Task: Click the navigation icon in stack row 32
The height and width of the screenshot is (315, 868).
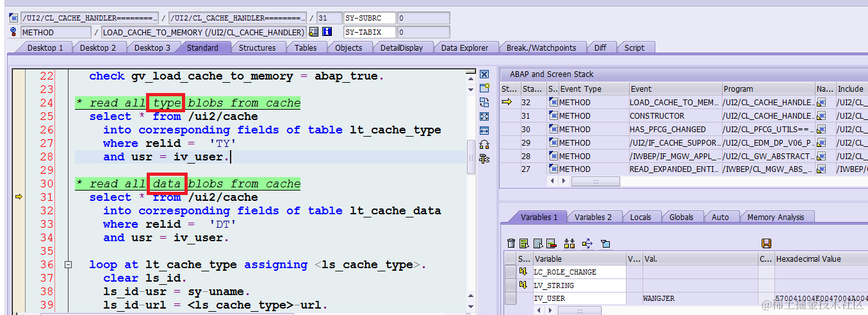Action: coord(821,102)
